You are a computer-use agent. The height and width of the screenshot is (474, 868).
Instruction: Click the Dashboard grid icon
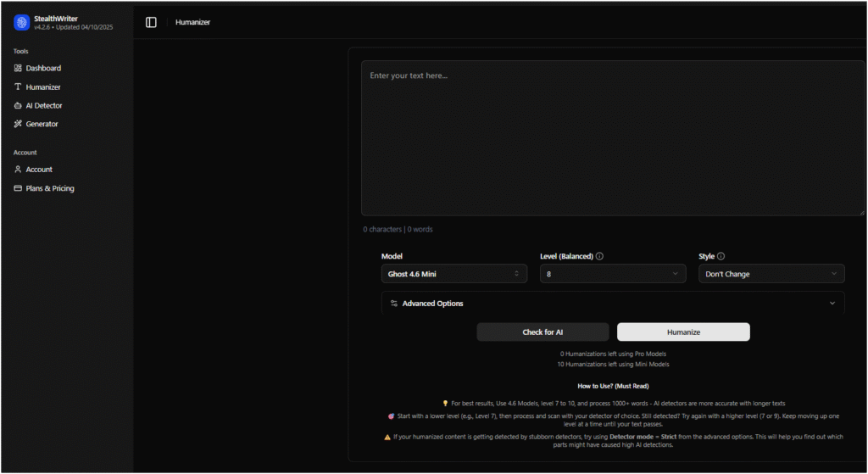coord(18,68)
